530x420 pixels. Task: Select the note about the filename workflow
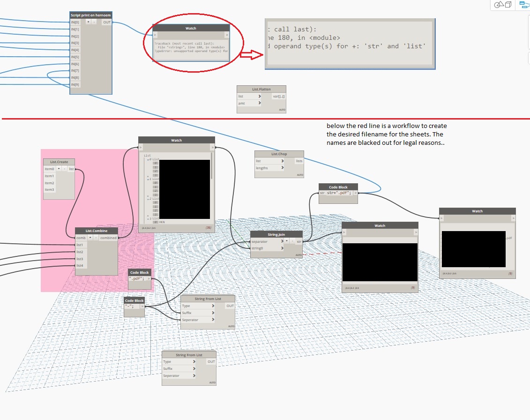point(386,134)
